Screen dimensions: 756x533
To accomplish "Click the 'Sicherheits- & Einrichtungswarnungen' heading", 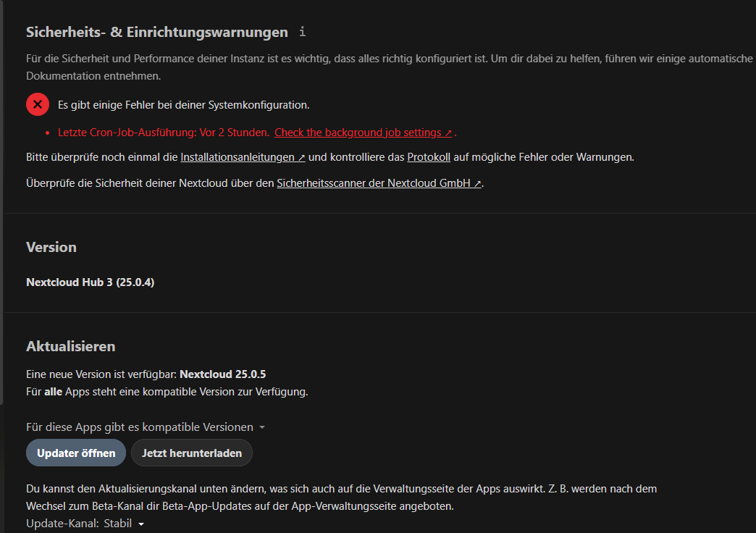I will coord(157,33).
